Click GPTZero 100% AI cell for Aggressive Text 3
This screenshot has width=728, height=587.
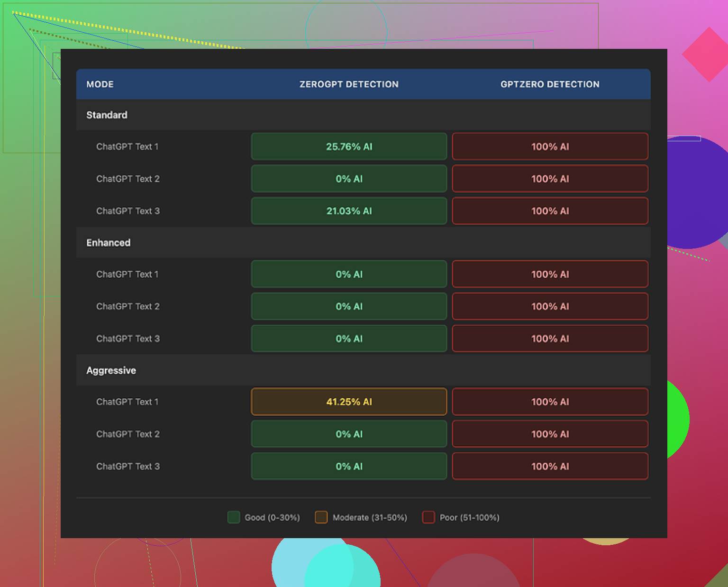coord(550,466)
